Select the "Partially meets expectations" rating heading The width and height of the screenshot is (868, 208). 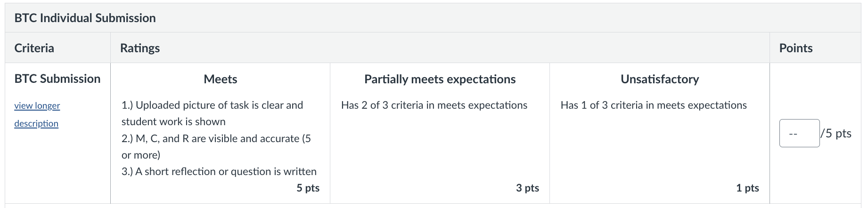coord(440,80)
